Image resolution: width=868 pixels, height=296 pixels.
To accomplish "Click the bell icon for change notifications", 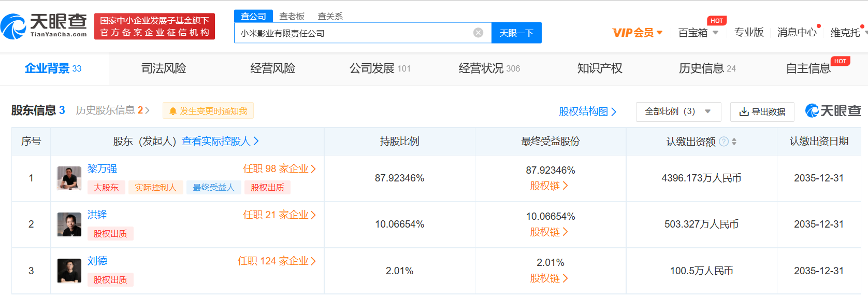I will click(x=173, y=111).
